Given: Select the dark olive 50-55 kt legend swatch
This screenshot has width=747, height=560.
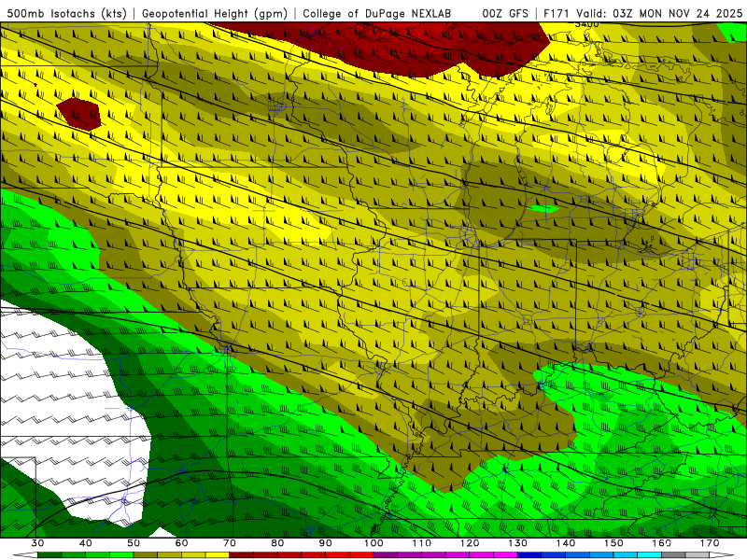Looking at the screenshot, I should (146, 555).
